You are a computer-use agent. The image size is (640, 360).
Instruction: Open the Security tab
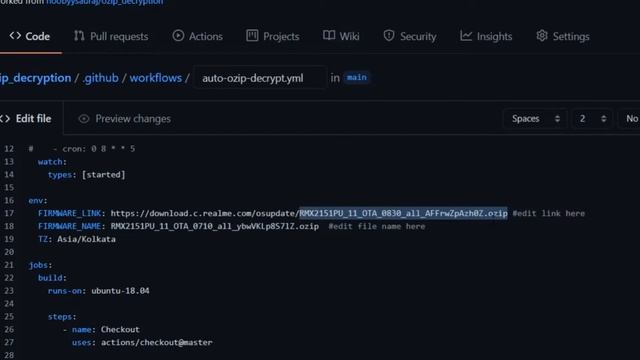pos(410,36)
